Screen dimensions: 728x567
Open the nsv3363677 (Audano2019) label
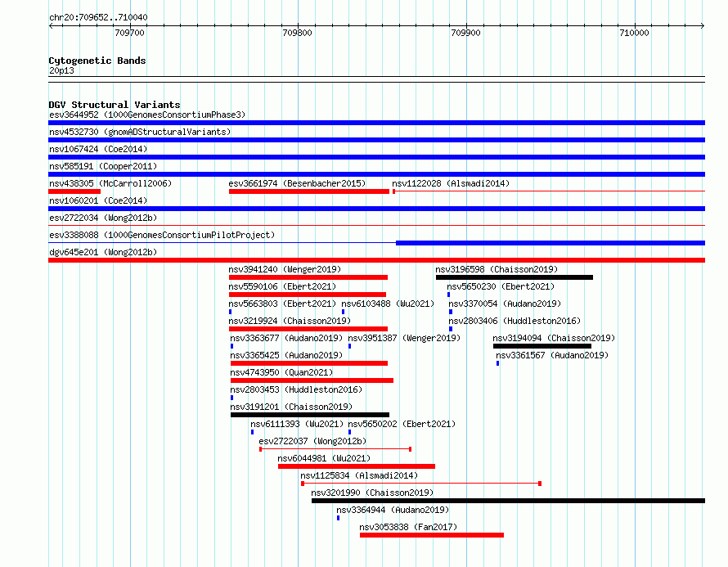tap(286, 338)
